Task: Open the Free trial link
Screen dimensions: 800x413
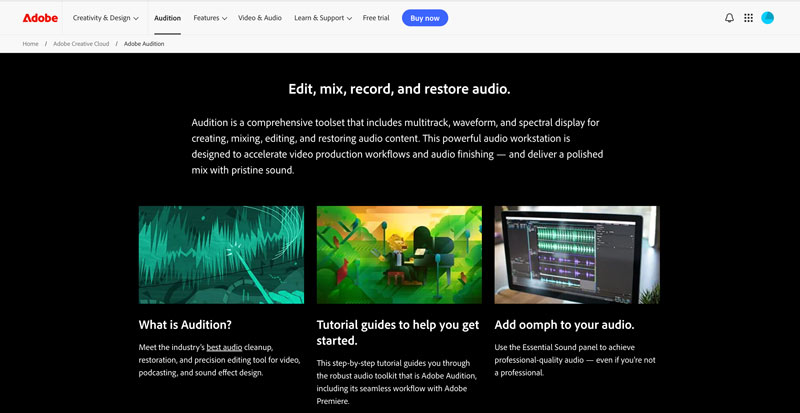Action: coord(376,18)
